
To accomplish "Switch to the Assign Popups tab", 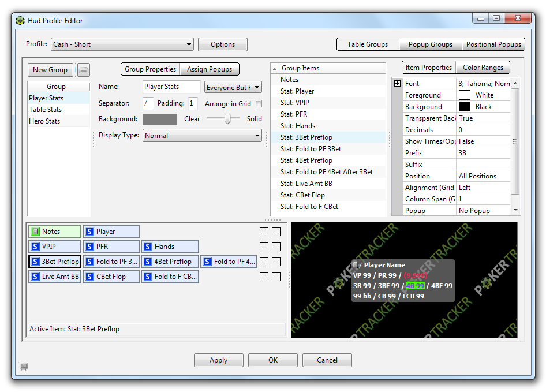I will pos(209,69).
